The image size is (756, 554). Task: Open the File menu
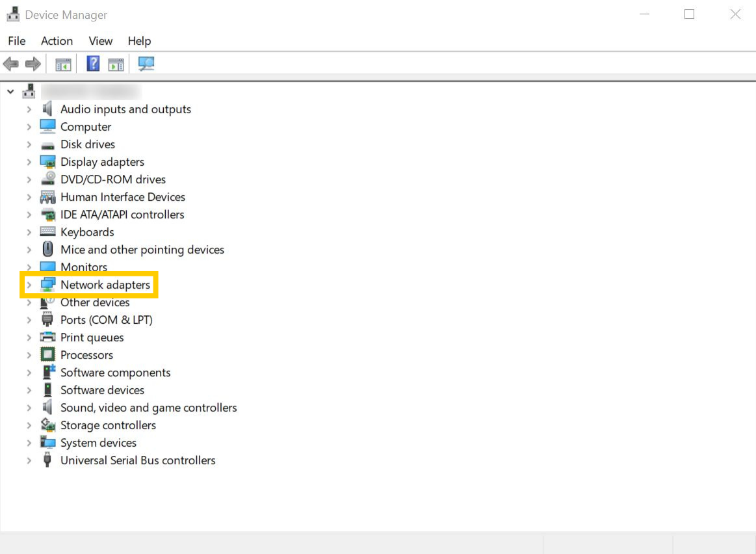(17, 41)
